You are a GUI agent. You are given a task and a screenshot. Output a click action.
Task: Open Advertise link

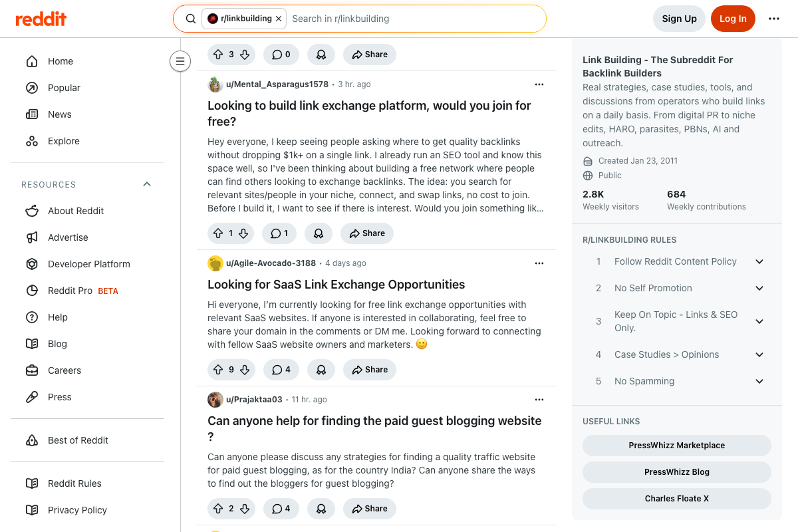coord(87,237)
